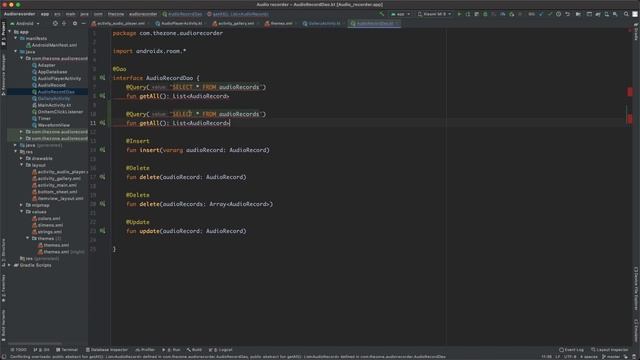Open the Database Inspector tool window
Screen dimensions: 640x360
[x=107, y=350]
